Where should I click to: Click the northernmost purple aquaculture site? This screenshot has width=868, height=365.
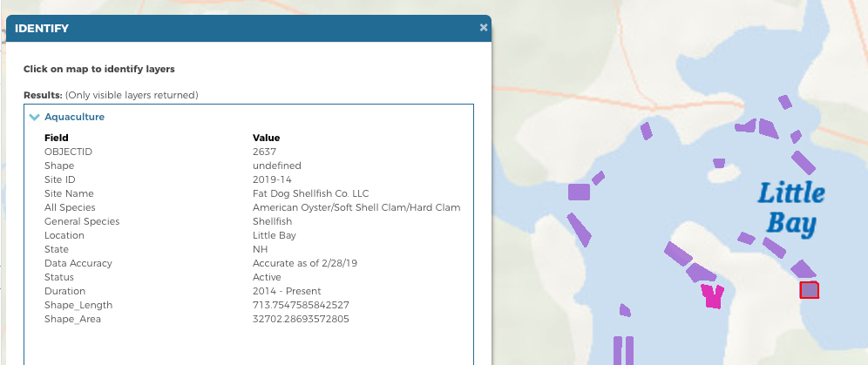pos(785,102)
